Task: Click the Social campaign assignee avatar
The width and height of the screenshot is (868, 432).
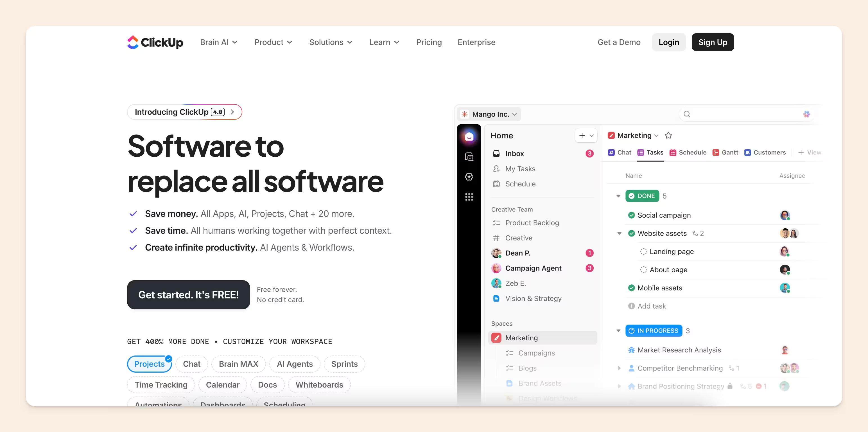Action: tap(785, 215)
